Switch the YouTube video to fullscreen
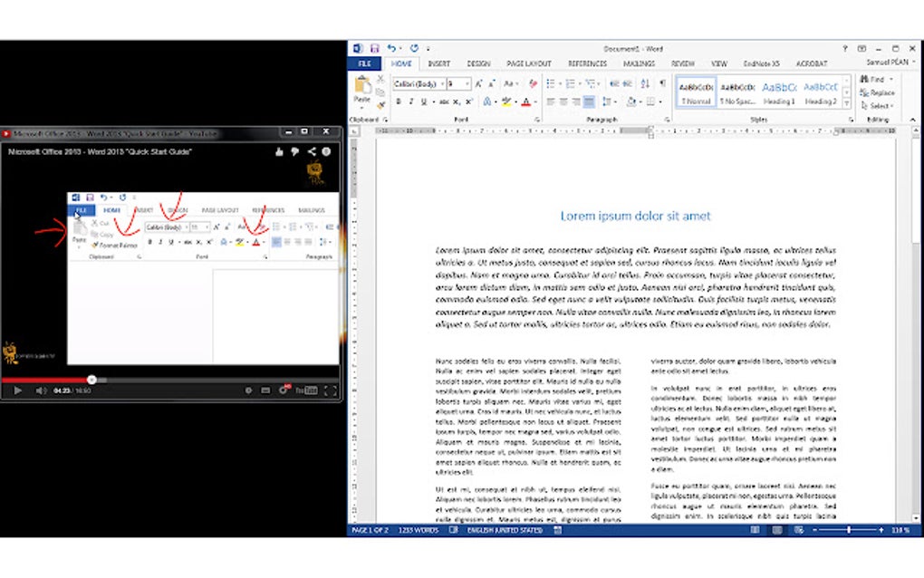 coord(331,390)
